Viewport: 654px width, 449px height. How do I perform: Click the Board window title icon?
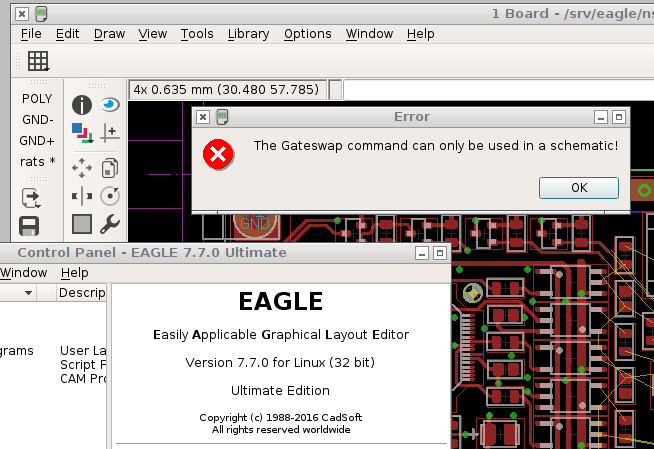[41, 14]
